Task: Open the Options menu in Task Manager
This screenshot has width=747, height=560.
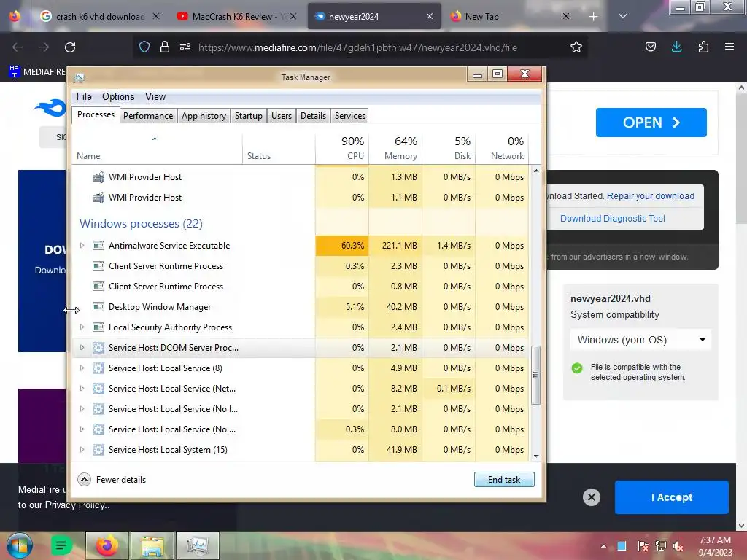Action: tap(118, 97)
